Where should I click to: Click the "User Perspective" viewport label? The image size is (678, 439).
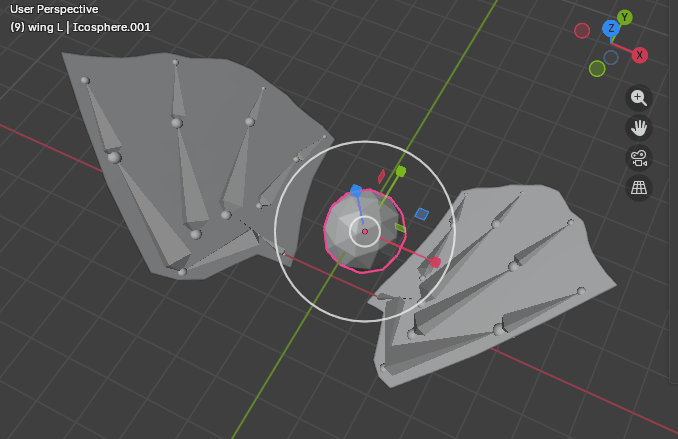pos(54,9)
